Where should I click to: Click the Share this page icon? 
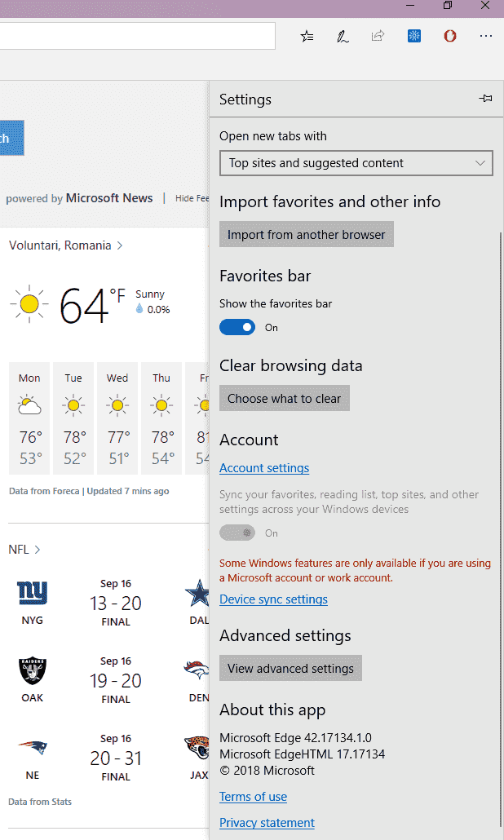pyautogui.click(x=378, y=36)
